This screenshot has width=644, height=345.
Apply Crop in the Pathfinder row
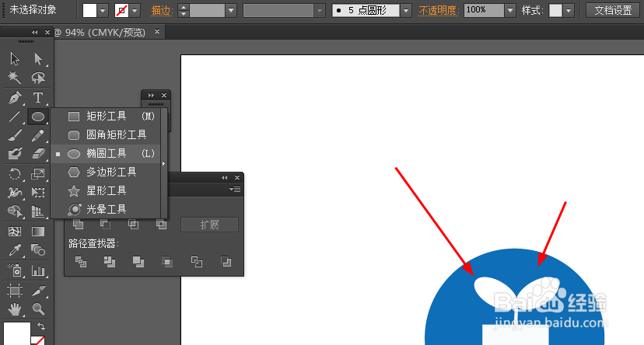click(167, 262)
